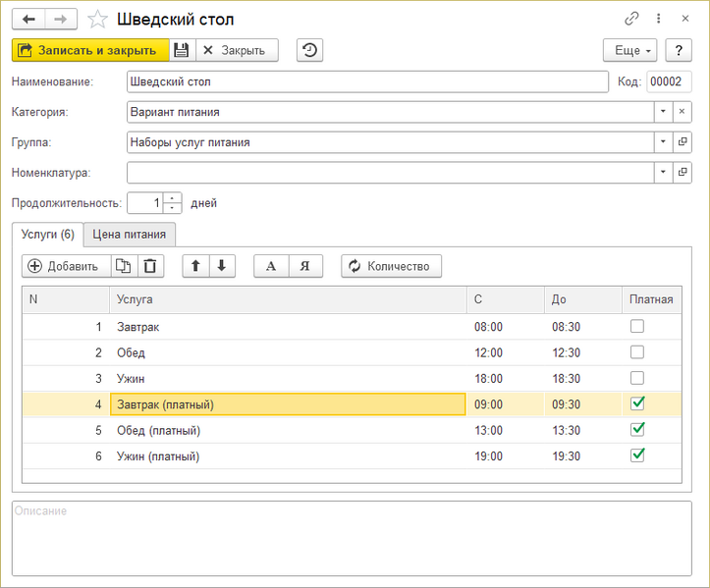This screenshot has width=710, height=588.
Task: Click the Количество button
Action: 392,266
